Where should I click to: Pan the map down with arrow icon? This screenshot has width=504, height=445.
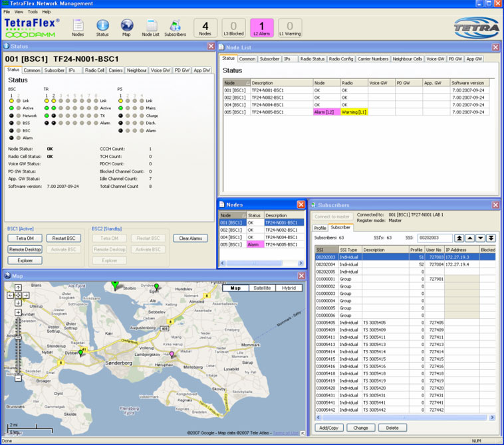[18, 303]
